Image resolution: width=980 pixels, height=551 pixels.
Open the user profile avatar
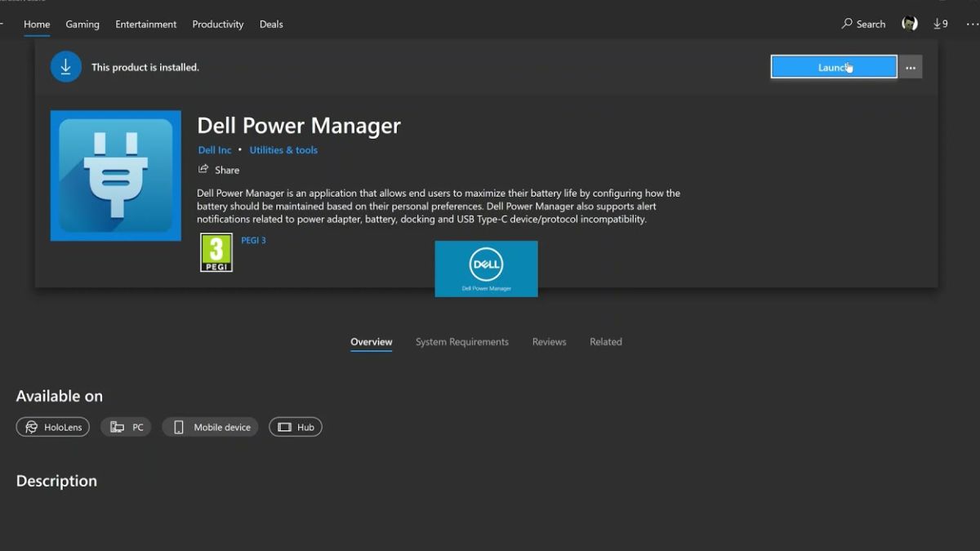[909, 24]
